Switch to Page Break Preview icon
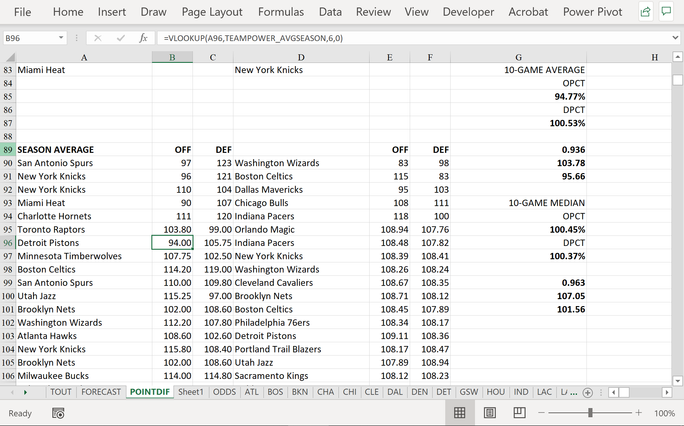This screenshot has width=684, height=426. [519, 412]
